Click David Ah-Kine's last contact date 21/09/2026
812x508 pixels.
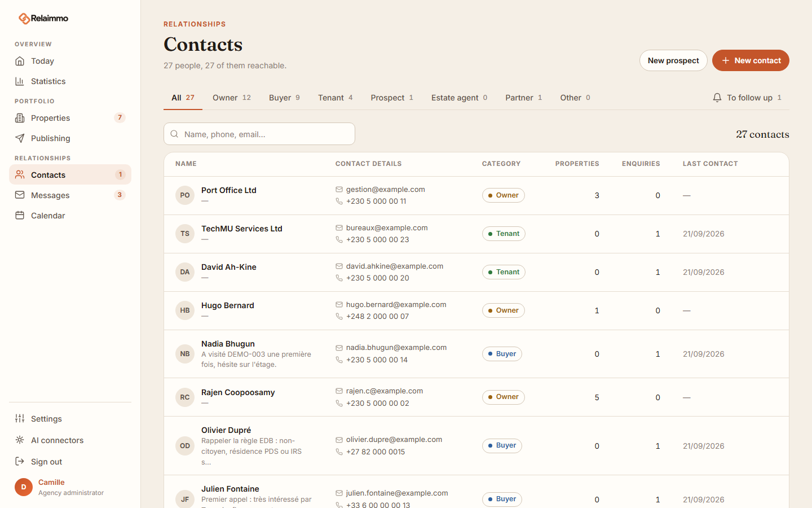coord(703,272)
